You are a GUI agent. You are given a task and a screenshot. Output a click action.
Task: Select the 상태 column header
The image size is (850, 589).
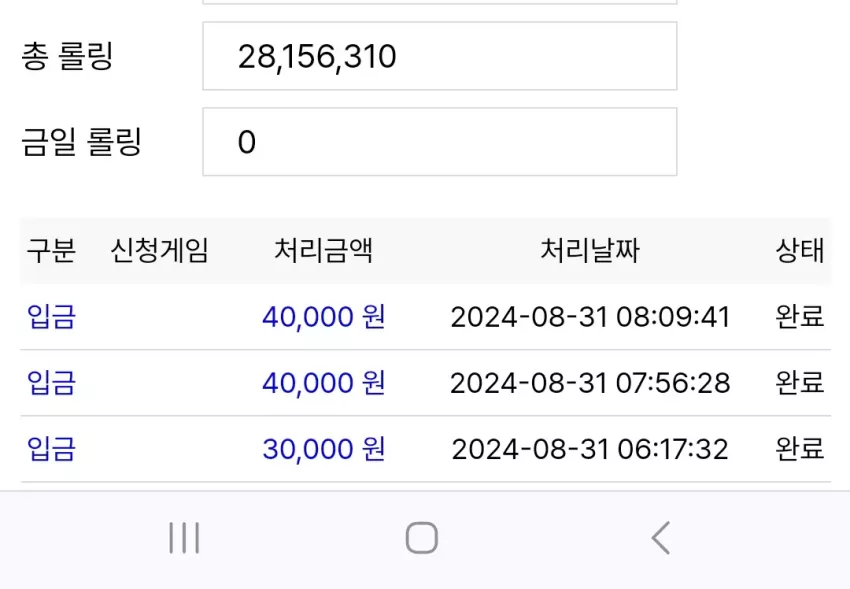(800, 250)
